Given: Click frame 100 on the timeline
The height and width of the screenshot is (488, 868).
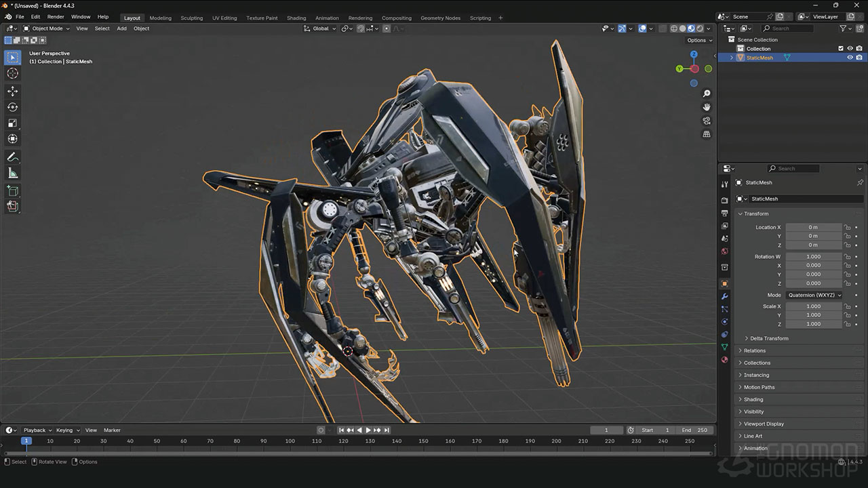Looking at the screenshot, I should tap(290, 441).
